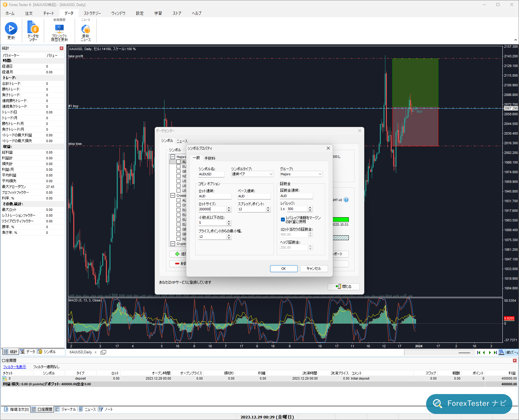Click プロジェクト履歴を更新 icon
This screenshot has height=420, width=519.
click(59, 28)
